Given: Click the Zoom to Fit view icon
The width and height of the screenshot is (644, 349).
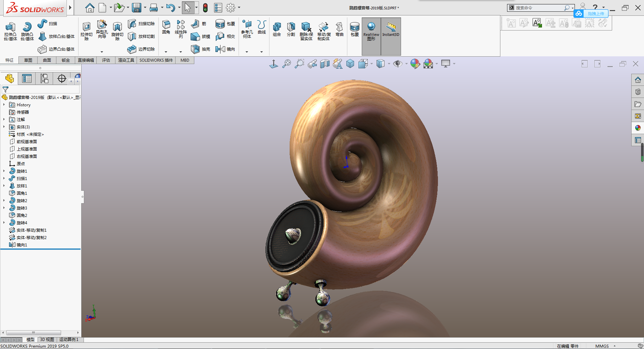Looking at the screenshot, I should 286,64.
